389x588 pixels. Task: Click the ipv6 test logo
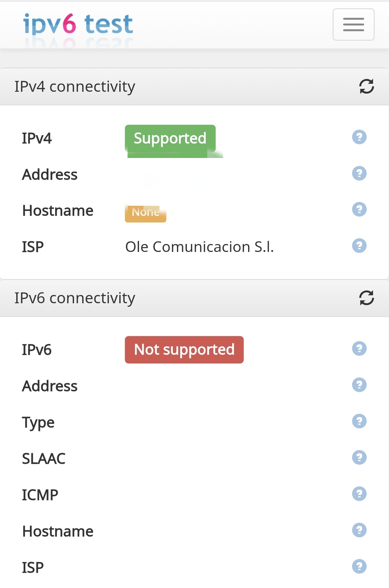78,24
